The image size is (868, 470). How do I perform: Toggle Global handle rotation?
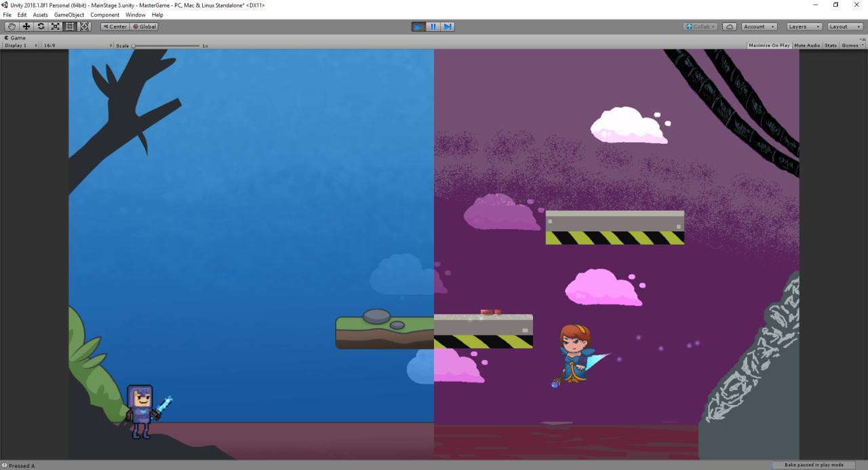(144, 26)
